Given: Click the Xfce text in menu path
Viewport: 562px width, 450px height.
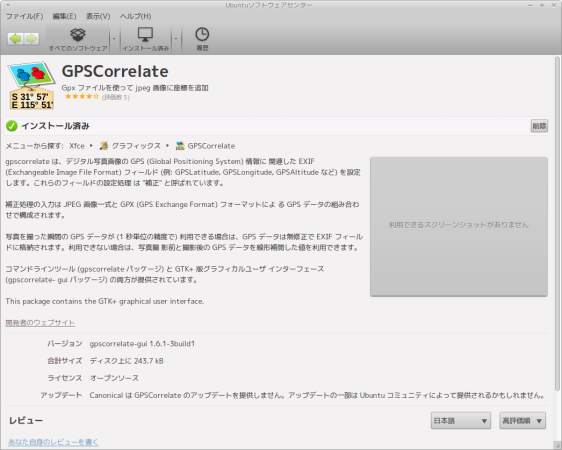Looking at the screenshot, I should (x=77, y=146).
